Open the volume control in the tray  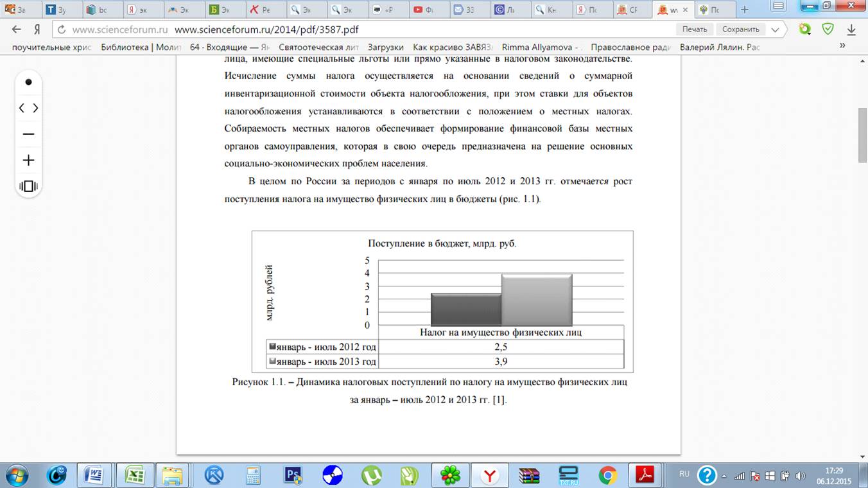tap(800, 476)
